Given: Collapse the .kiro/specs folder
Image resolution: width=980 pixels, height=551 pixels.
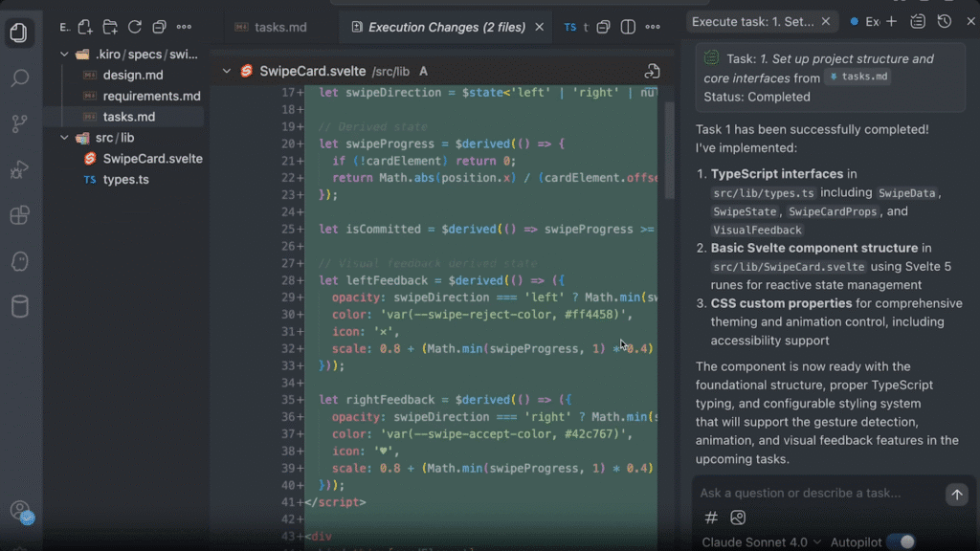Looking at the screenshot, I should 64,55.
